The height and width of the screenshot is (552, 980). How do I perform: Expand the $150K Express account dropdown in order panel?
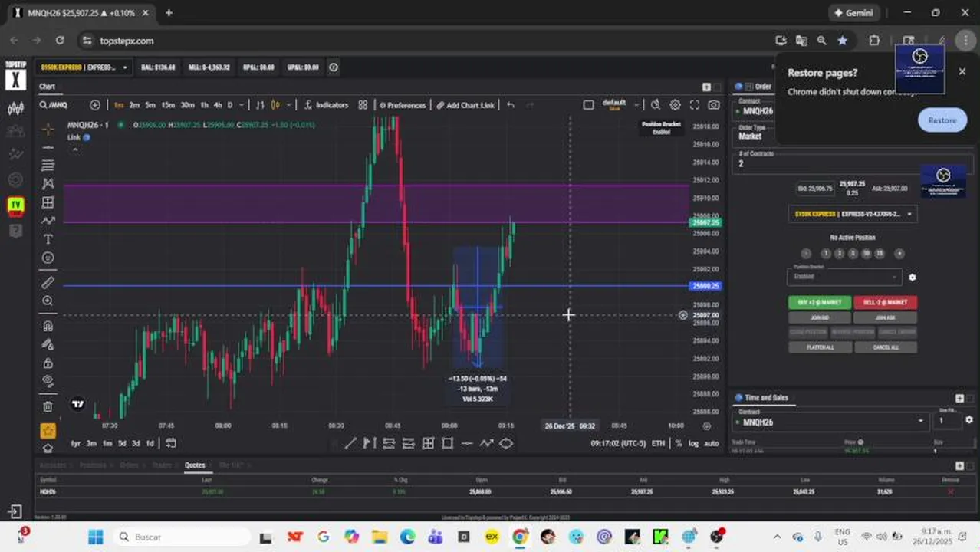tap(853, 214)
